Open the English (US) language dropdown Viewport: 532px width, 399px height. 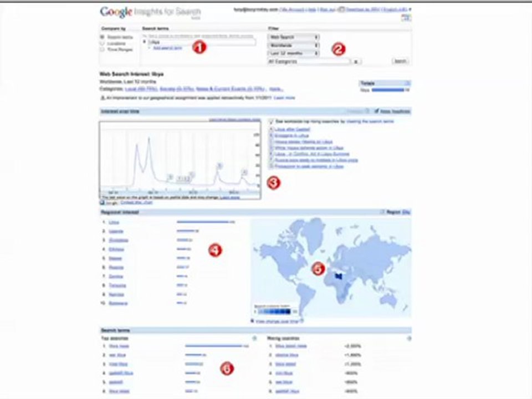click(397, 9)
